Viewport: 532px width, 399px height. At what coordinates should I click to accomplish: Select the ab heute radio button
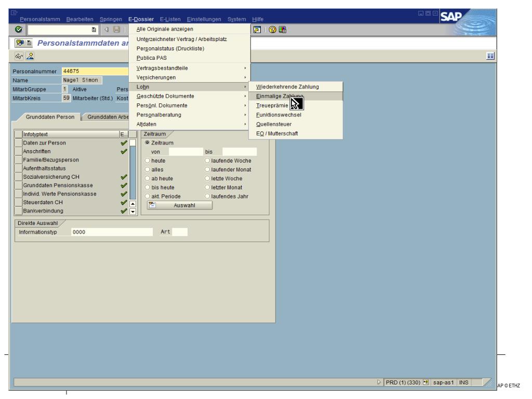(147, 178)
